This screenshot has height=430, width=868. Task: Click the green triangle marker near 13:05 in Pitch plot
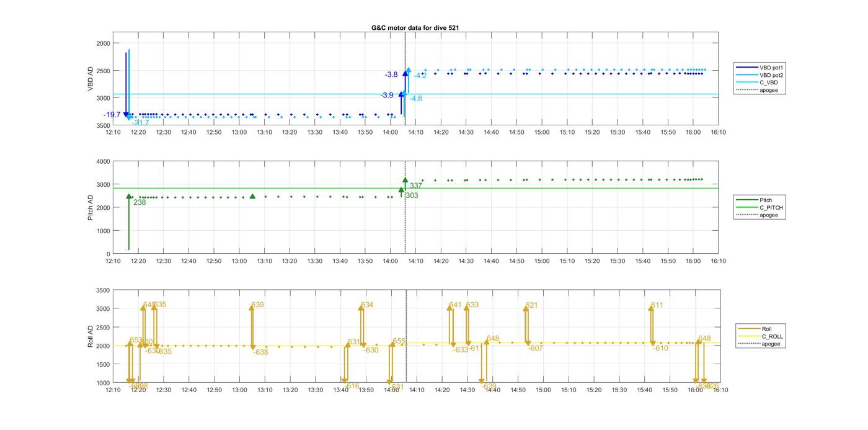pos(252,196)
